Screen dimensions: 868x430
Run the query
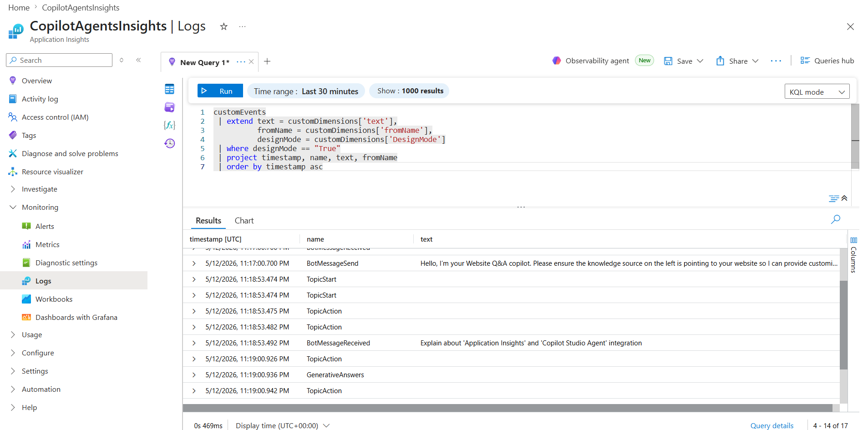[220, 91]
